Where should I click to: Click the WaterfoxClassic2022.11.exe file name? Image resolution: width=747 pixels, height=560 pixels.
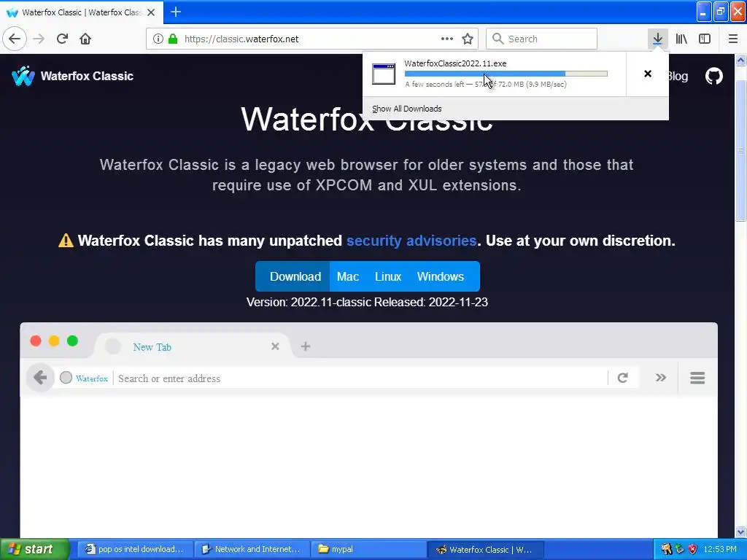pyautogui.click(x=455, y=63)
